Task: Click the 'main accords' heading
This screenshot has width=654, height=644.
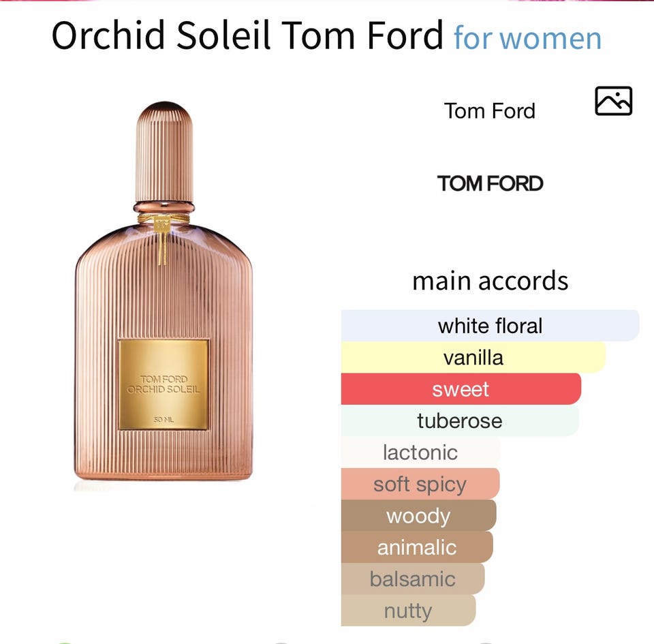Action: 490,280
